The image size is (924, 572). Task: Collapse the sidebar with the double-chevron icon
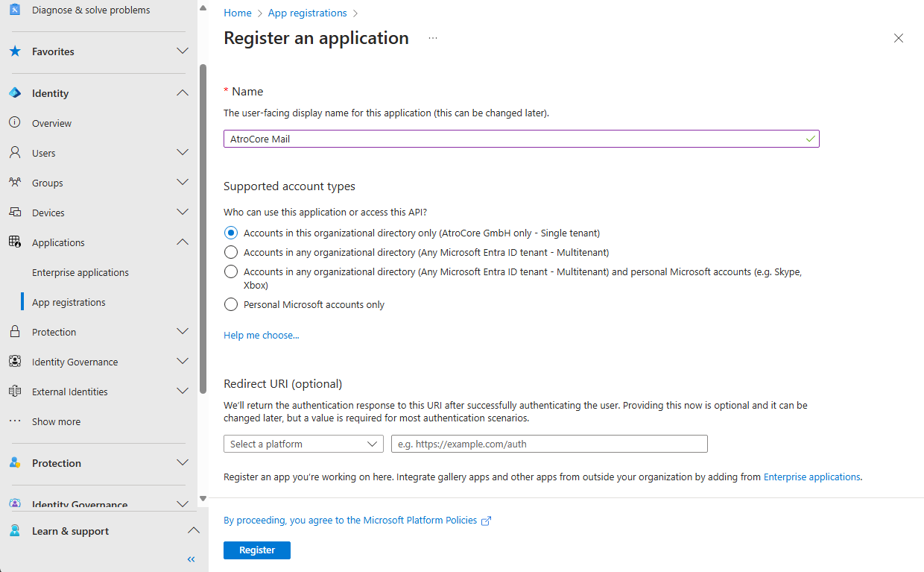pos(191,559)
